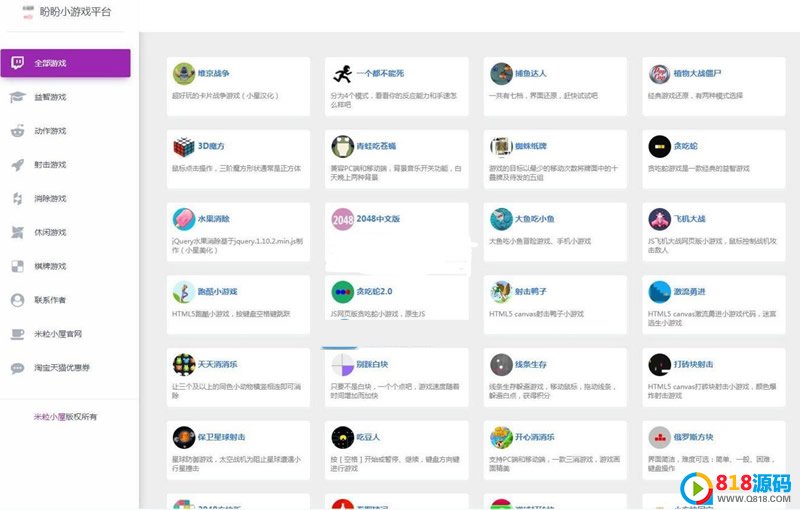Open 休闲游戏 category in sidebar

point(50,232)
